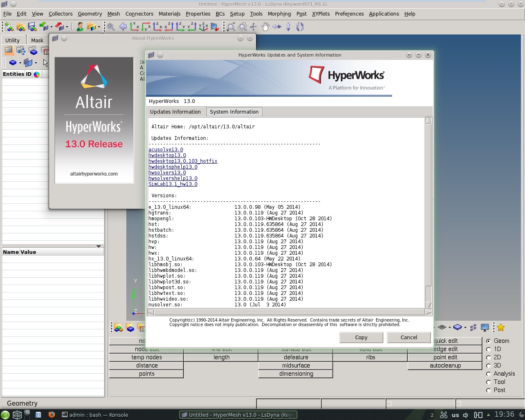Click the volume icon in system tray
The width and height of the screenshot is (525, 420).
[466, 415]
